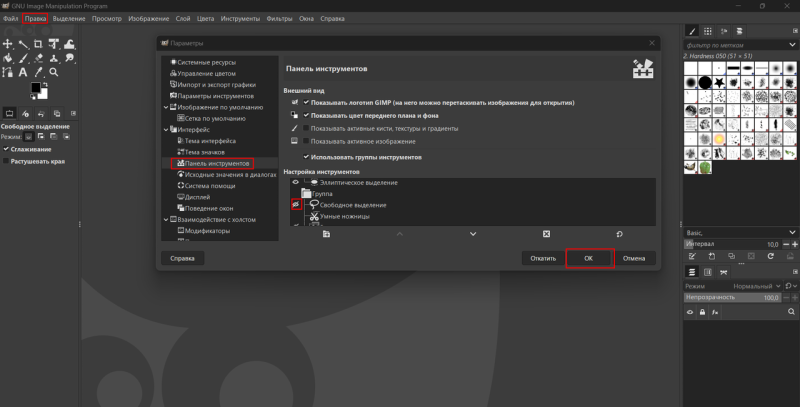
Task: Toggle the Сглаживание checkbox
Action: pos(6,149)
